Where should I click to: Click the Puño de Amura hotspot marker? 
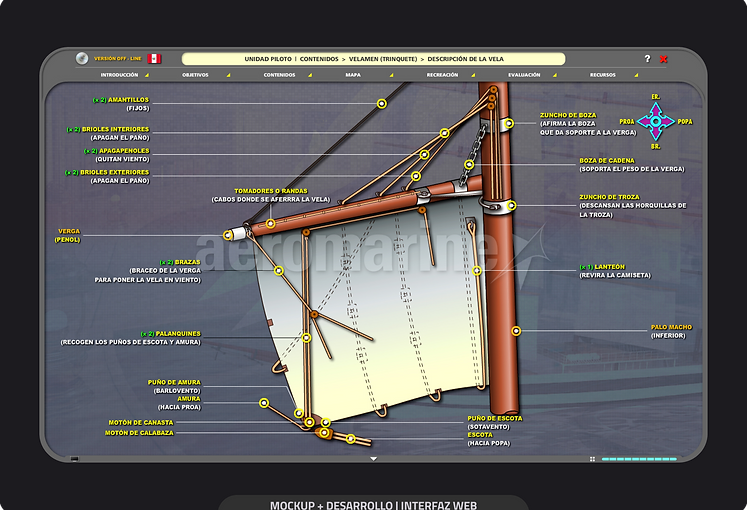[x=299, y=413]
